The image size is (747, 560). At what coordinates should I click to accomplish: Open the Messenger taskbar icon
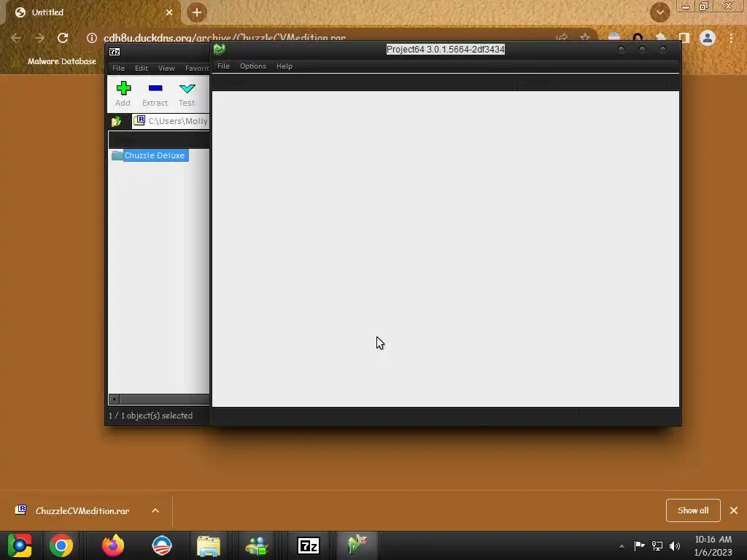coord(258,545)
